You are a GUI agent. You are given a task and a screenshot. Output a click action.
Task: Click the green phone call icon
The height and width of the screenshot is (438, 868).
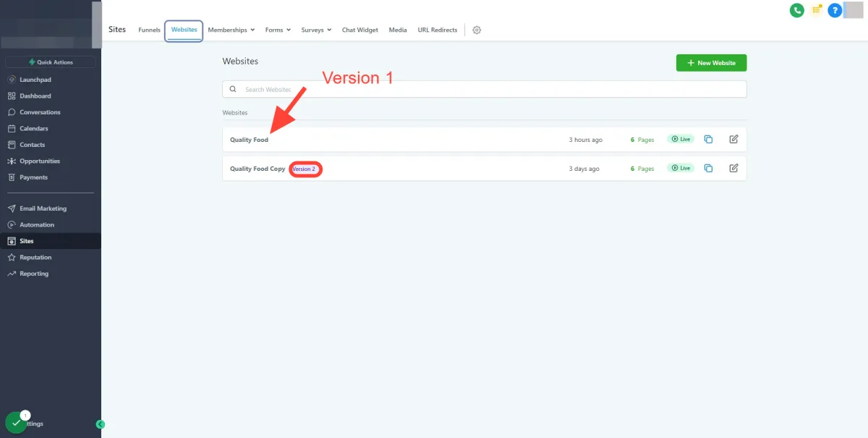pos(797,10)
